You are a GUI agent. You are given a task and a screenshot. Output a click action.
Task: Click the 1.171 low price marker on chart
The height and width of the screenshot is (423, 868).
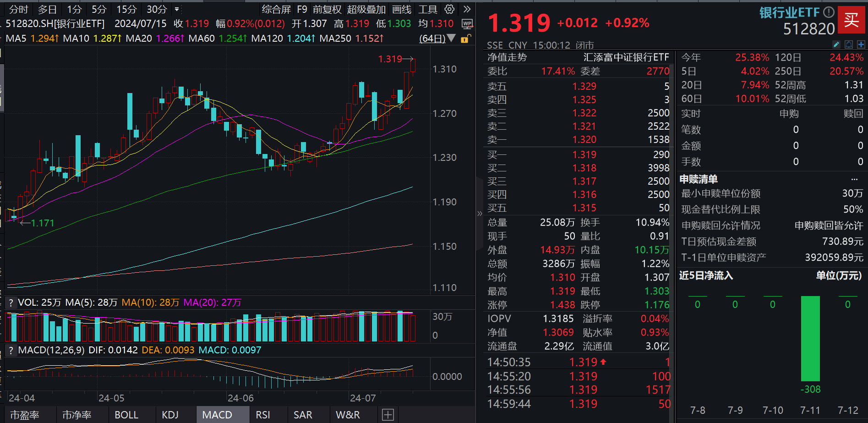[43, 223]
